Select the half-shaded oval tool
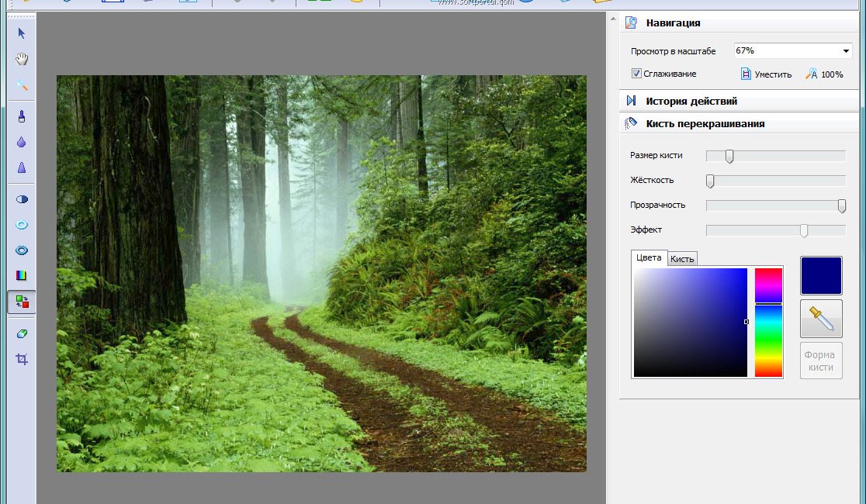 tap(22, 199)
